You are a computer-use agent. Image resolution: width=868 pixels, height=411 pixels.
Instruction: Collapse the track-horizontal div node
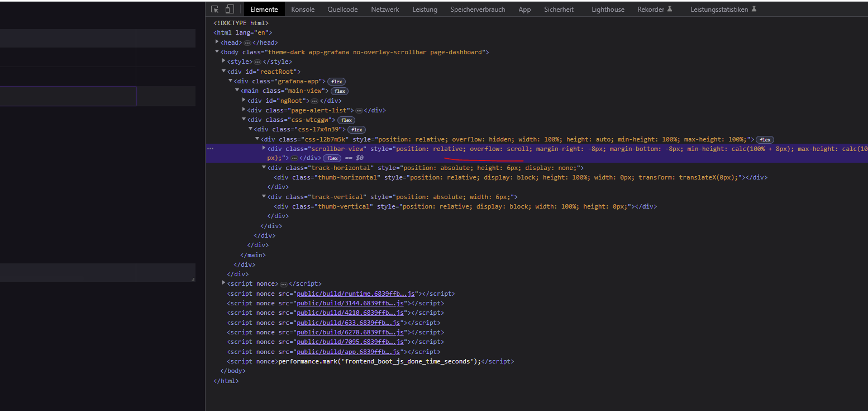(264, 167)
